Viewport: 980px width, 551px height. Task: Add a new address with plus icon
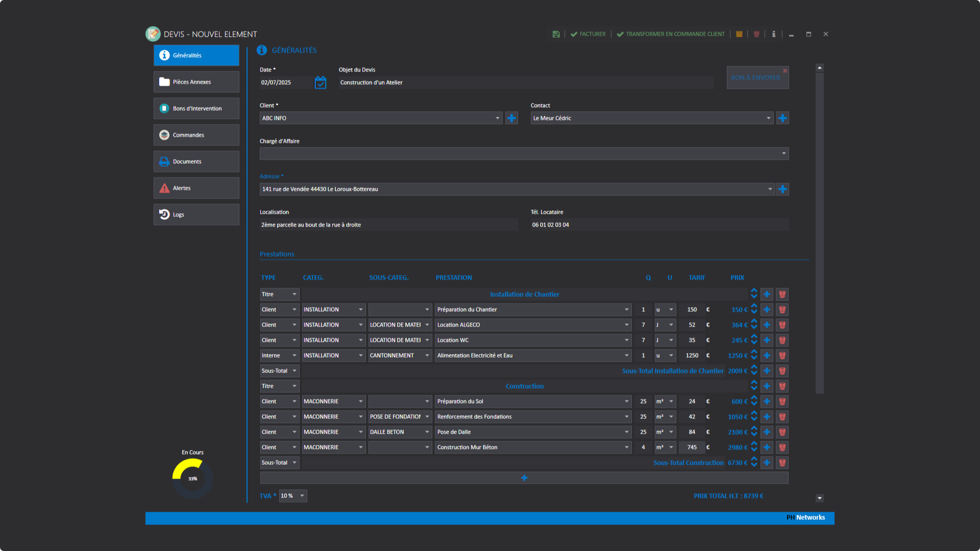(x=782, y=189)
